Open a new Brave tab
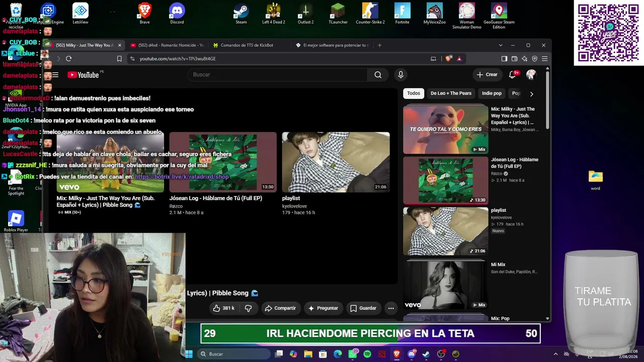The height and width of the screenshot is (362, 644). click(379, 45)
